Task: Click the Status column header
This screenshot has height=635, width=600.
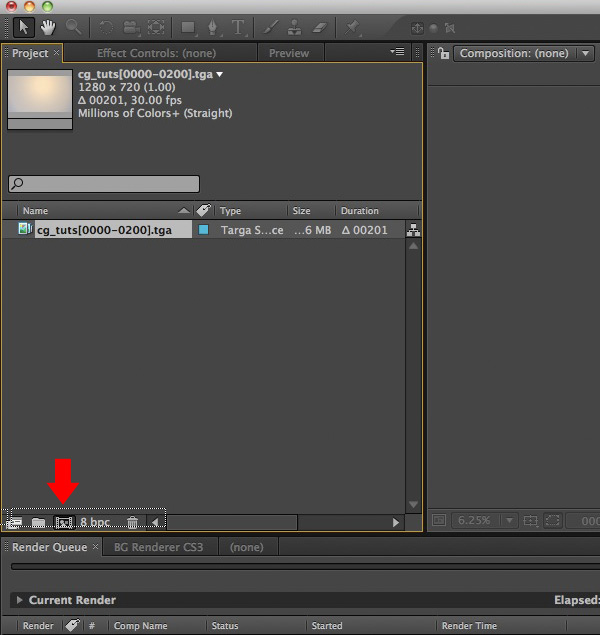Action: (225, 626)
